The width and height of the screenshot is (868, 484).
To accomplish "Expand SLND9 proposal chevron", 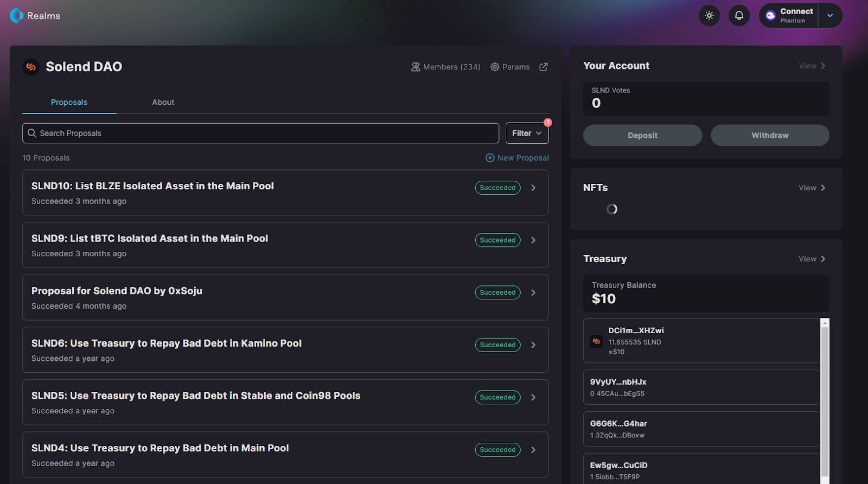I will pos(533,240).
